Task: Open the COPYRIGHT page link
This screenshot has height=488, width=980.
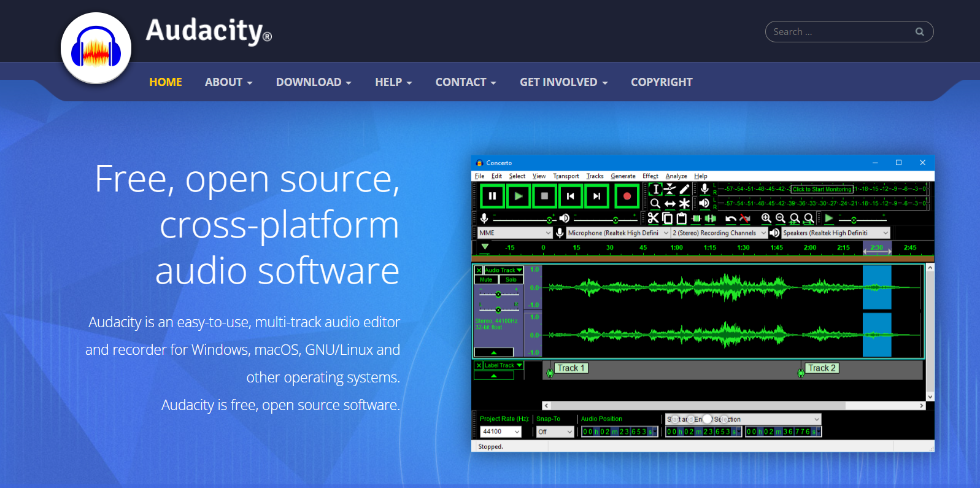Action: tap(662, 82)
